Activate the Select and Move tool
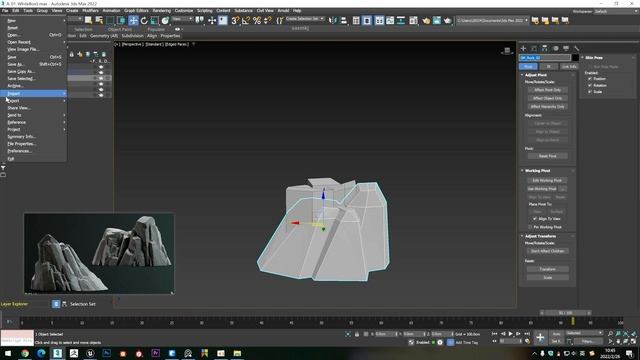Image resolution: width=640 pixels, height=360 pixels. click(x=133, y=20)
